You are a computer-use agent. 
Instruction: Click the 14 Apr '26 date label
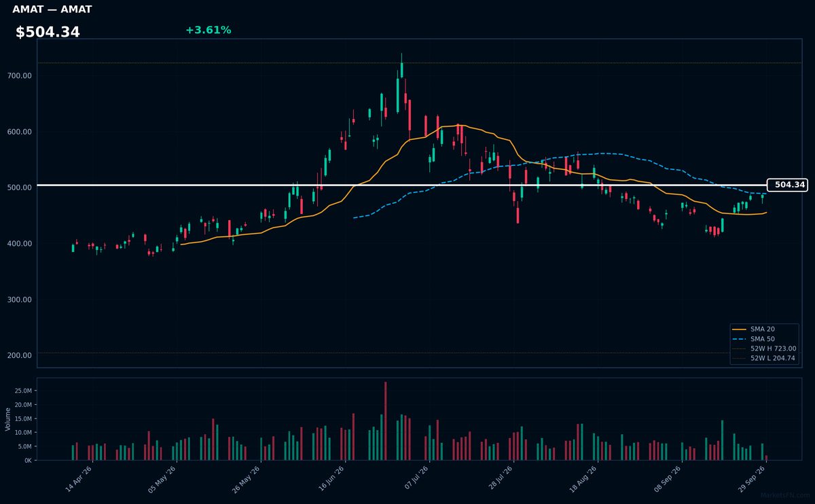click(x=79, y=480)
